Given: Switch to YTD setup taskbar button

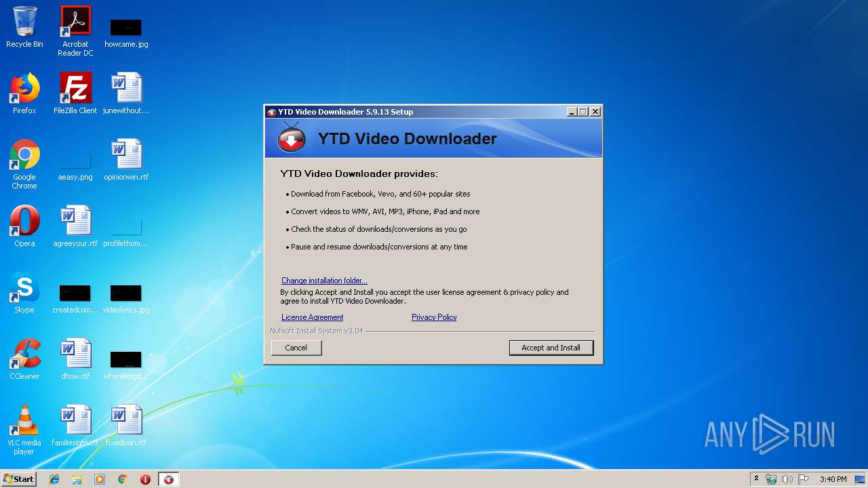Looking at the screenshot, I should coord(169,479).
